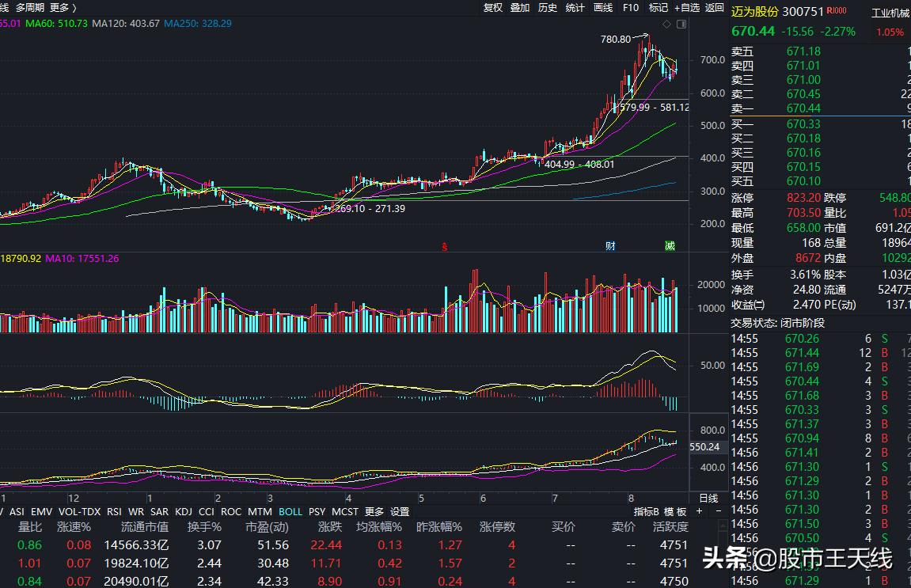Expand the 更多 periods dropdown at top
The width and height of the screenshot is (911, 588).
[x=63, y=8]
